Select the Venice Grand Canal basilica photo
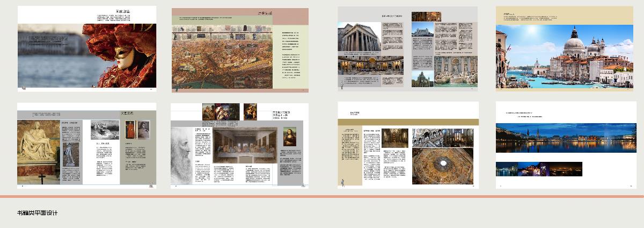 coord(565,56)
